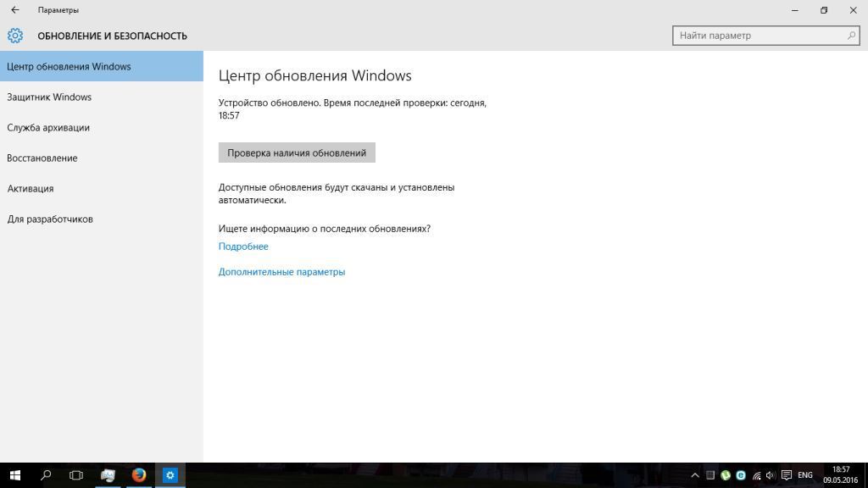Open Активация section
Image resolution: width=868 pixels, height=488 pixels.
pos(102,188)
